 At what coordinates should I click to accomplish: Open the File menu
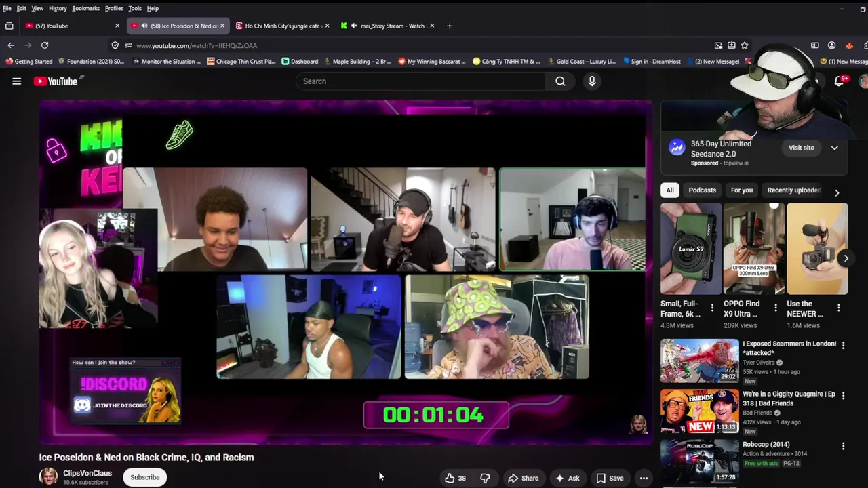tap(7, 8)
